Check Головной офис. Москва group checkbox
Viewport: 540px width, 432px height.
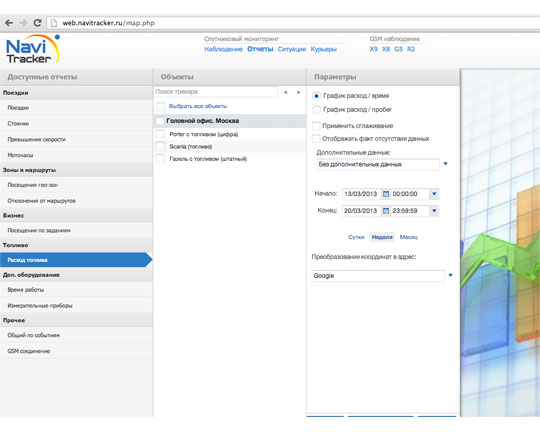[159, 121]
